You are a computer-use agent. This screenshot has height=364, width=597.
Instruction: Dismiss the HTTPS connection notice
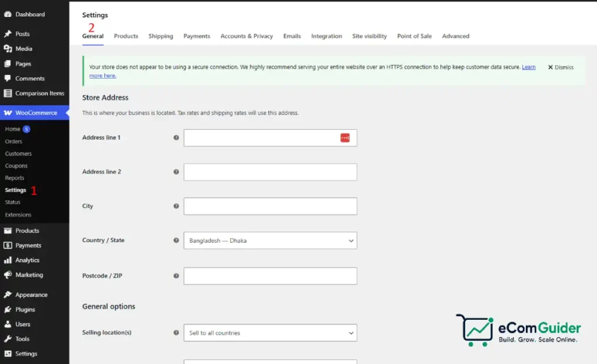pos(560,68)
